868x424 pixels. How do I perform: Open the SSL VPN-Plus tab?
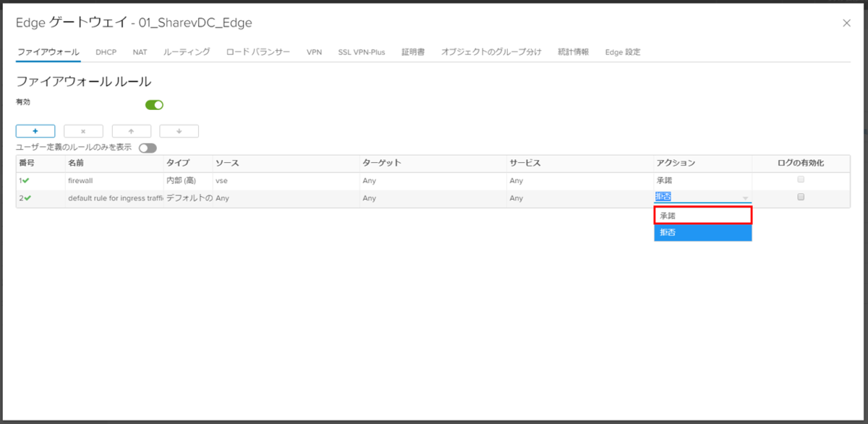[x=362, y=52]
